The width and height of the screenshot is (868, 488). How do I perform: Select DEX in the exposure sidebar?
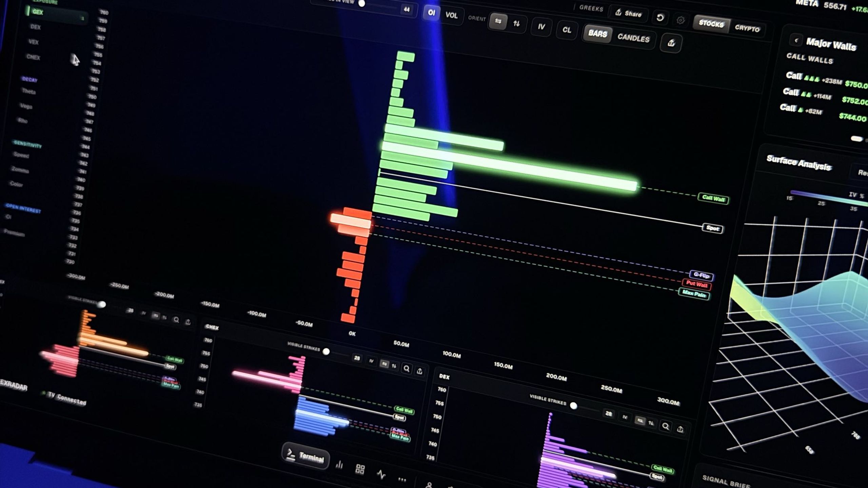click(x=36, y=27)
